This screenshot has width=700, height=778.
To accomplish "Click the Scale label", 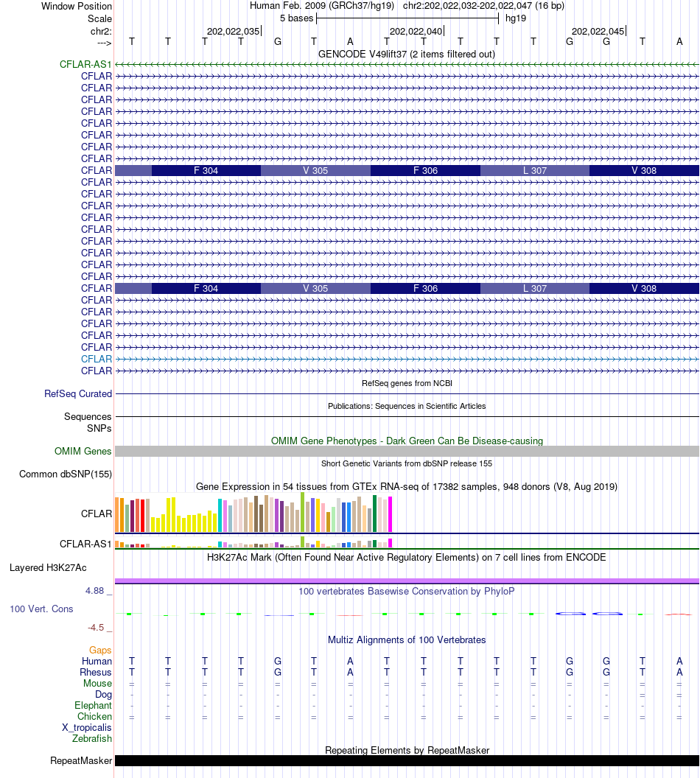I will [99, 19].
